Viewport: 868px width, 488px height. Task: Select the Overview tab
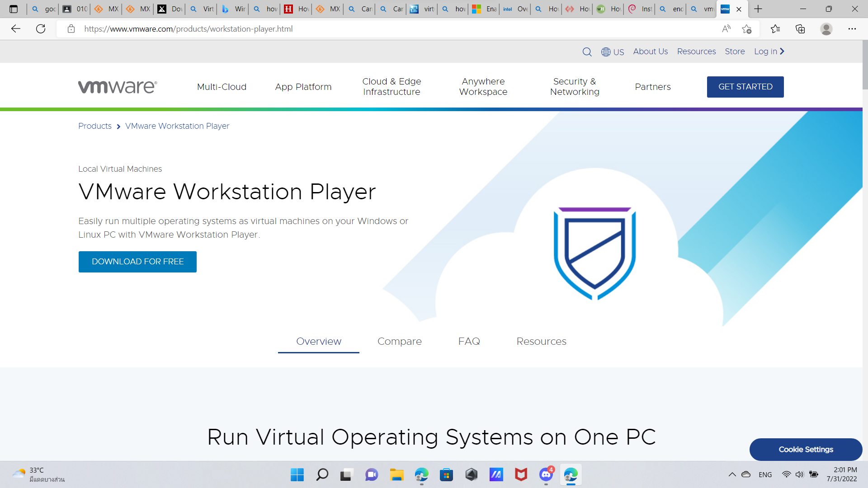click(x=319, y=342)
